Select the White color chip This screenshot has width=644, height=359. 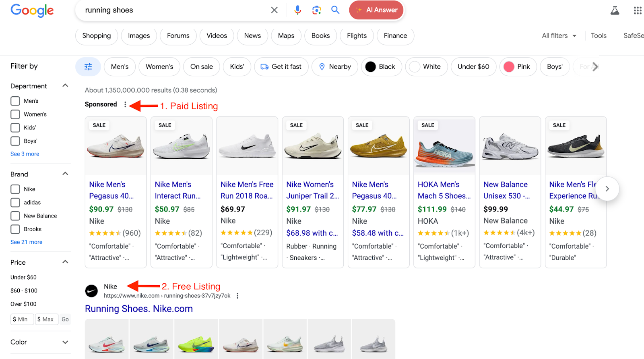(x=426, y=66)
